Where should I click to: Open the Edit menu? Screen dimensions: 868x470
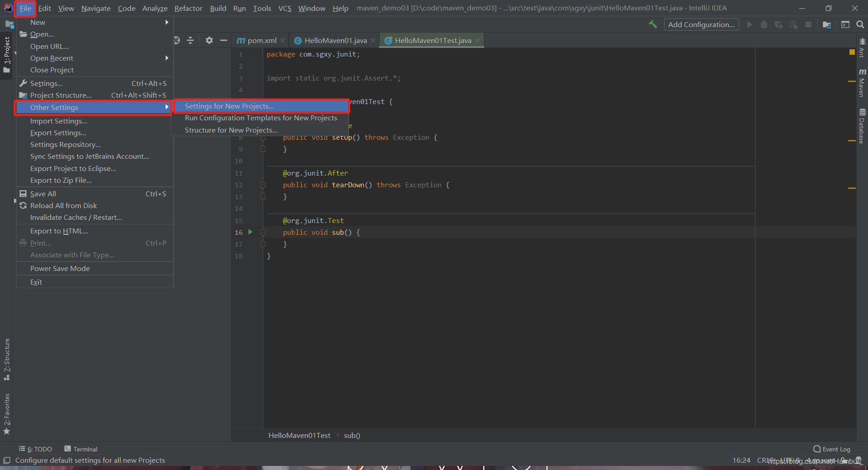coord(44,8)
